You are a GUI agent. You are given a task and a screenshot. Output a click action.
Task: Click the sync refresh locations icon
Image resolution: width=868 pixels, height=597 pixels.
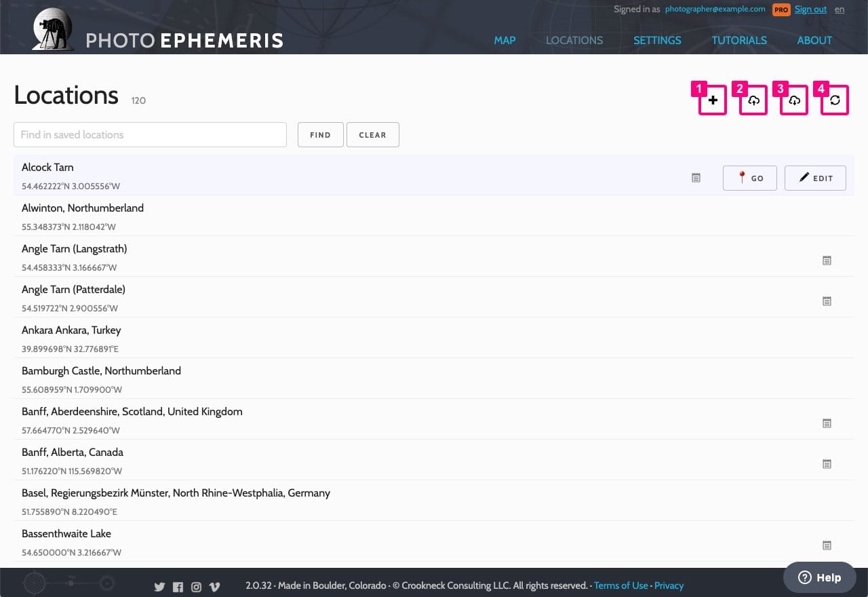[835, 100]
